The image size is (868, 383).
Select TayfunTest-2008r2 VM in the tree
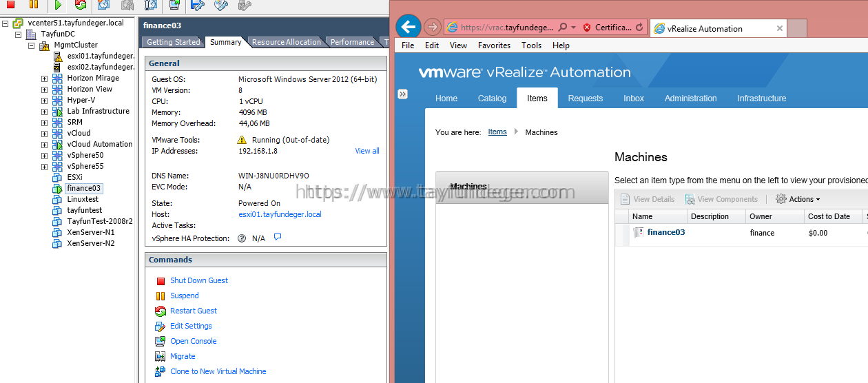[x=100, y=221]
